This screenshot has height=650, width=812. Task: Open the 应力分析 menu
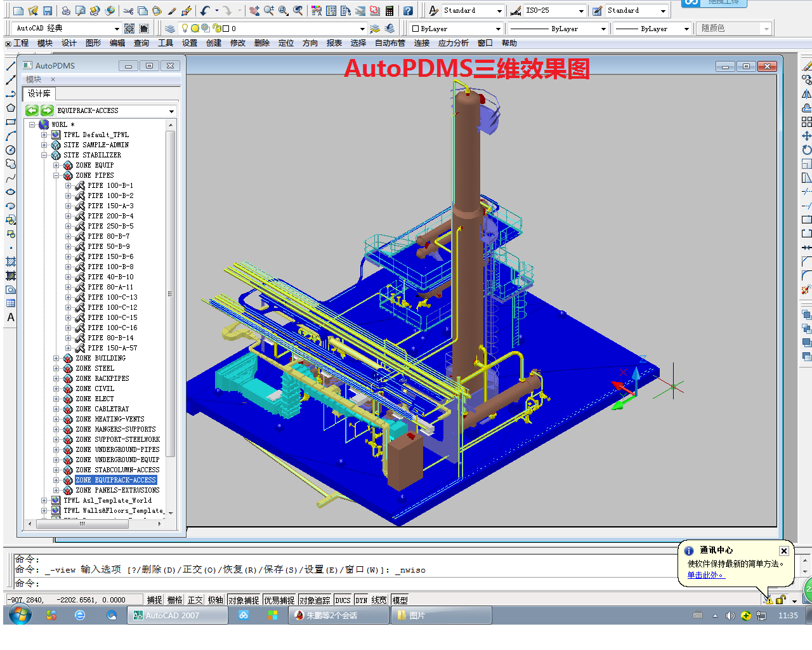[x=453, y=43]
